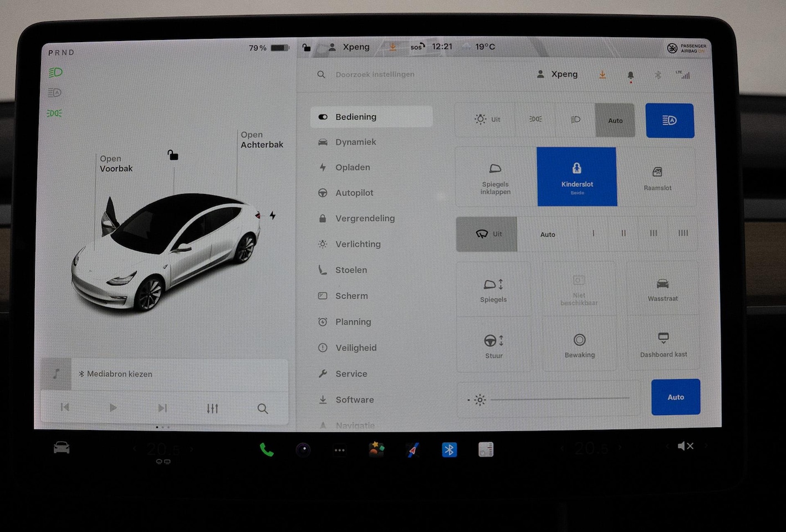Expand the Xpeng driver profile menu
The width and height of the screenshot is (786, 532).
(x=557, y=74)
